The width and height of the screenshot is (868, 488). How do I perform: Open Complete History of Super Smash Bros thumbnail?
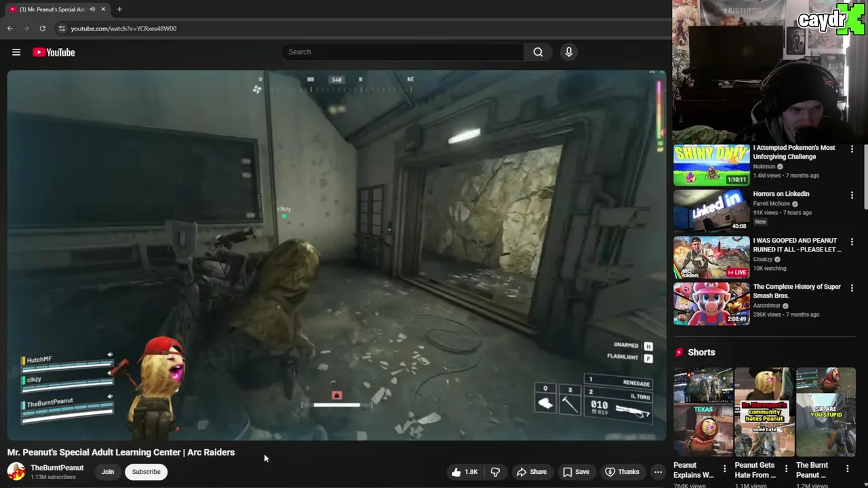point(711,304)
